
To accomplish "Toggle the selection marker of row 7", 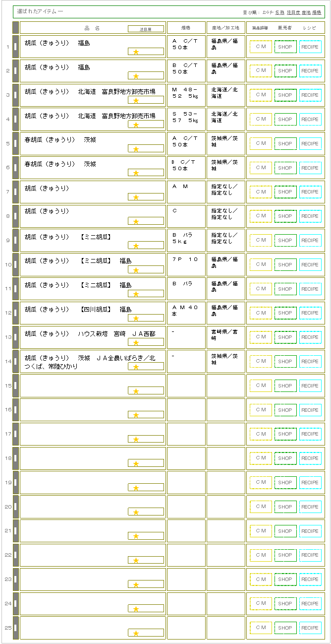I will tap(15, 192).
